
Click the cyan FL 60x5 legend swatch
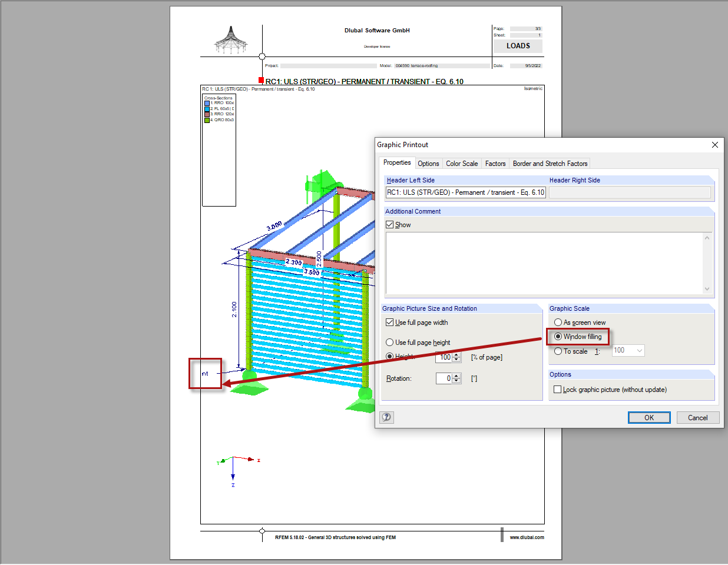(x=207, y=109)
